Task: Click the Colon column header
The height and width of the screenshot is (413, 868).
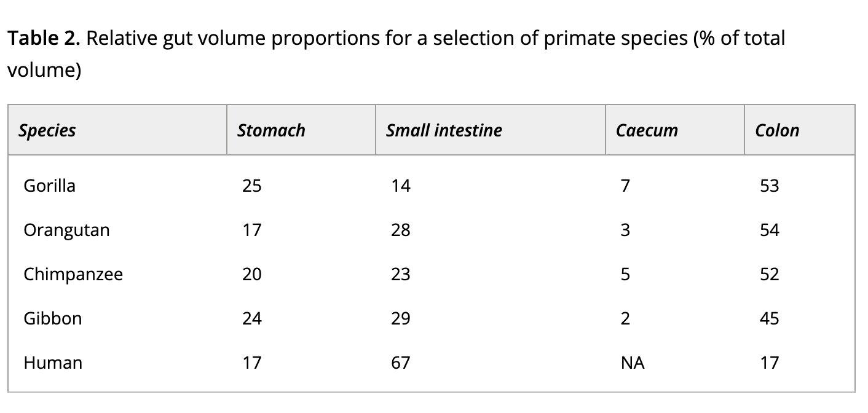Action: point(777,130)
